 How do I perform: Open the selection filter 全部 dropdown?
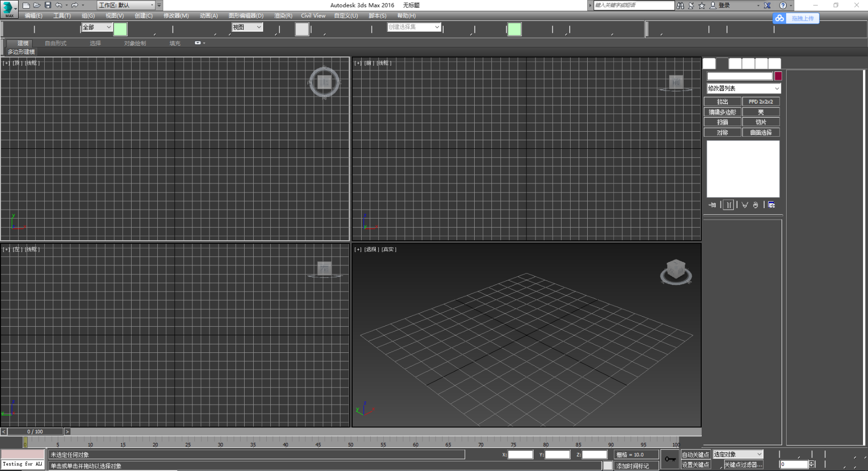pos(97,27)
